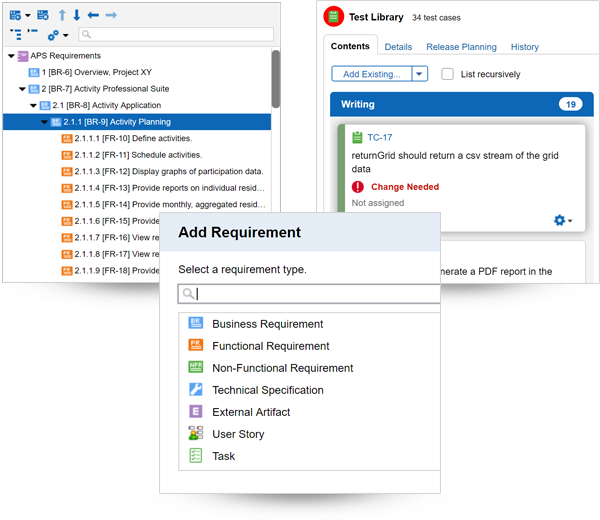Select FR-14 Provide monthly aggregated row
Image resolution: width=600 pixels, height=520 pixels.
point(169,204)
